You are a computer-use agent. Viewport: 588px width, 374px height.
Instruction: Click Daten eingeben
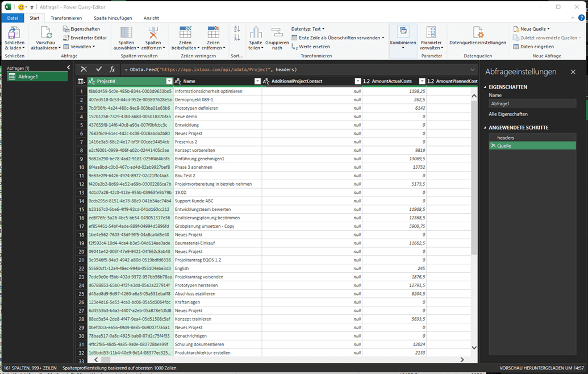pyautogui.click(x=533, y=47)
